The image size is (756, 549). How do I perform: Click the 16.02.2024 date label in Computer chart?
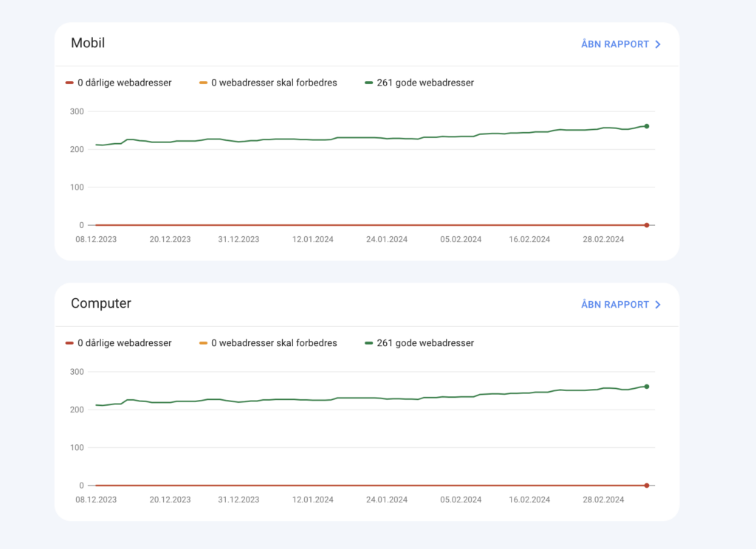(x=529, y=500)
